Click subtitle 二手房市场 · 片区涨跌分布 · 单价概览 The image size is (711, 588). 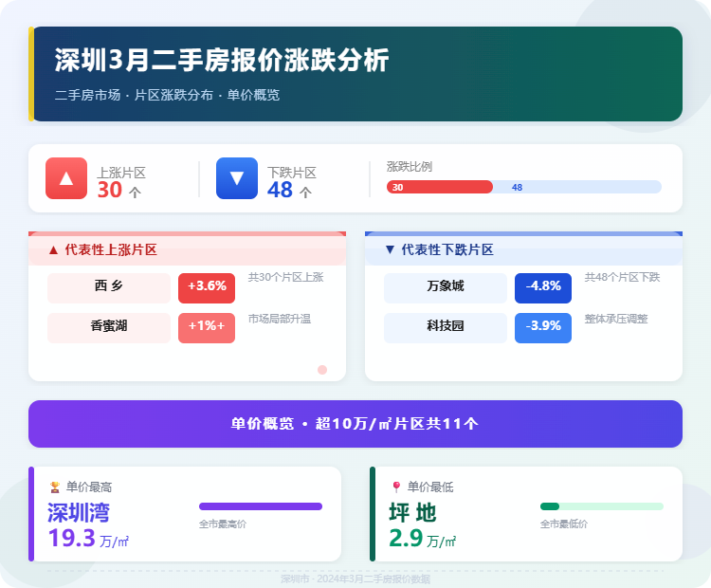(167, 95)
